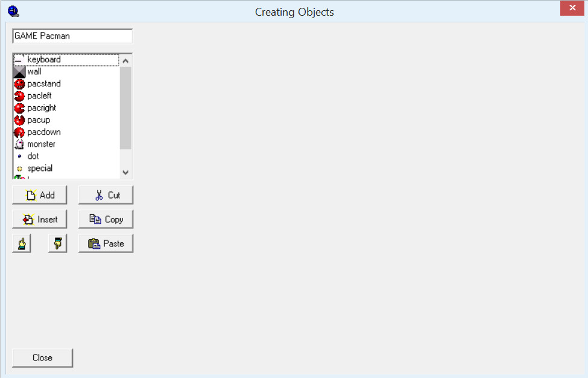Select monster in the object list
The image size is (588, 378).
66,144
